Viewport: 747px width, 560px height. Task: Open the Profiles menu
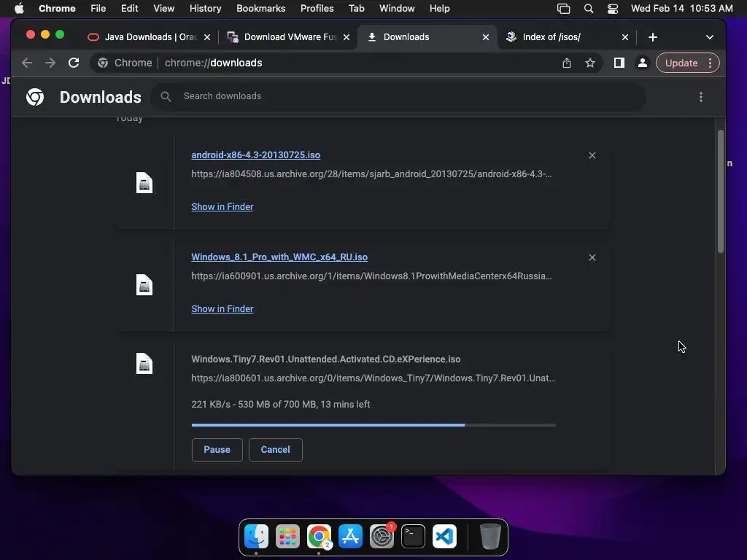[317, 9]
